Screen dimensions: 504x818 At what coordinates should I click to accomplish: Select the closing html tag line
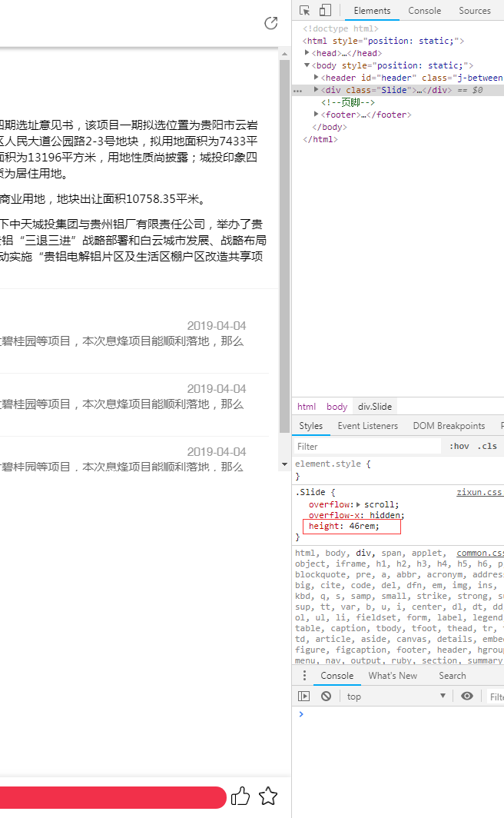point(320,139)
